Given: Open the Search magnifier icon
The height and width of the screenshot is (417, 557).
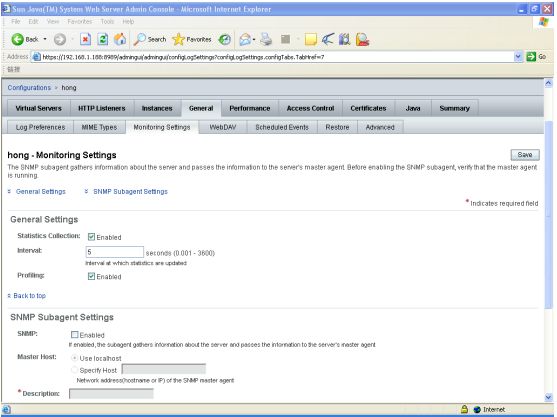Looking at the screenshot, I should (x=139, y=39).
